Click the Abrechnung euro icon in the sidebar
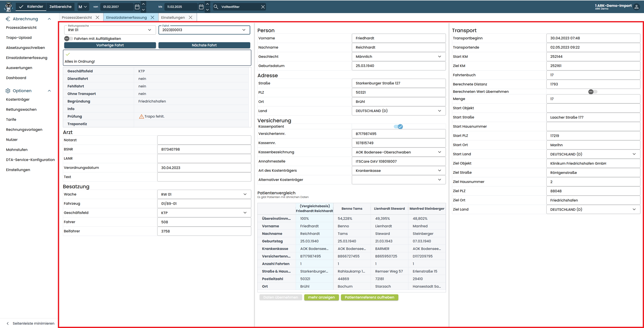Screen dimensions: 644x328 tap(8, 19)
